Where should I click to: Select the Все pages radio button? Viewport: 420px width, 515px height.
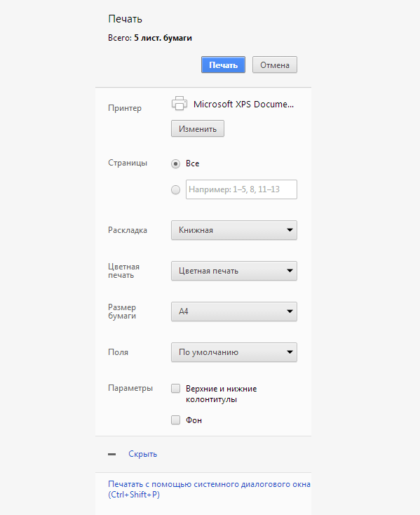tap(175, 163)
